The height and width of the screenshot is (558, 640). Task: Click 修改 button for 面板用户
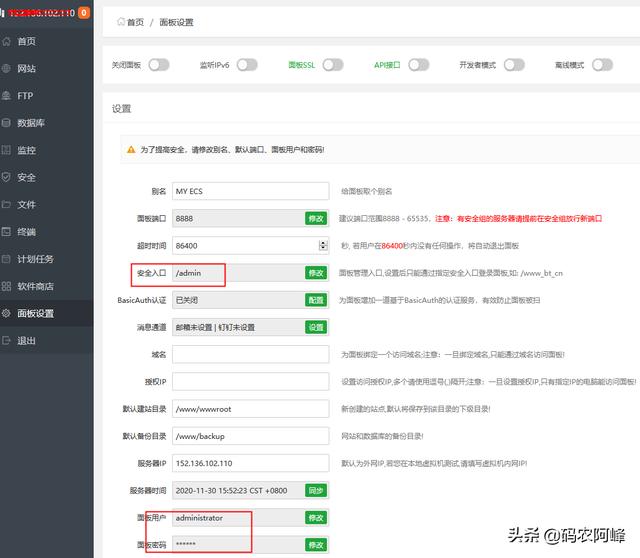click(x=316, y=518)
